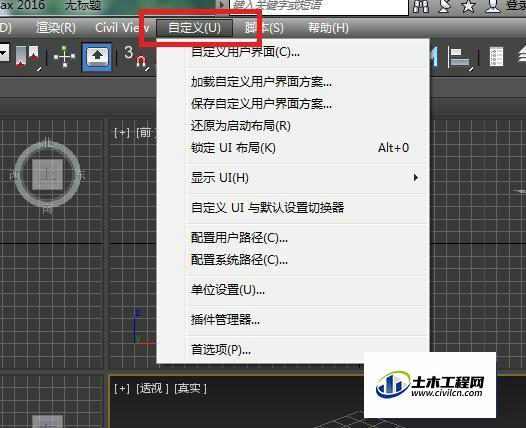Toggle the keyboard shortcut override icon
Viewport: 526px width, 428px height.
point(97,57)
